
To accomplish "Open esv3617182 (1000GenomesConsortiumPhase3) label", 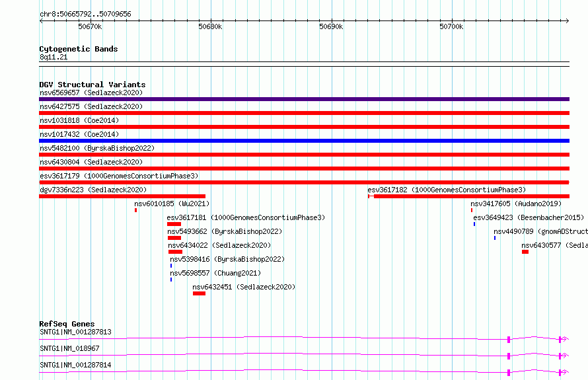I will coord(447,190).
